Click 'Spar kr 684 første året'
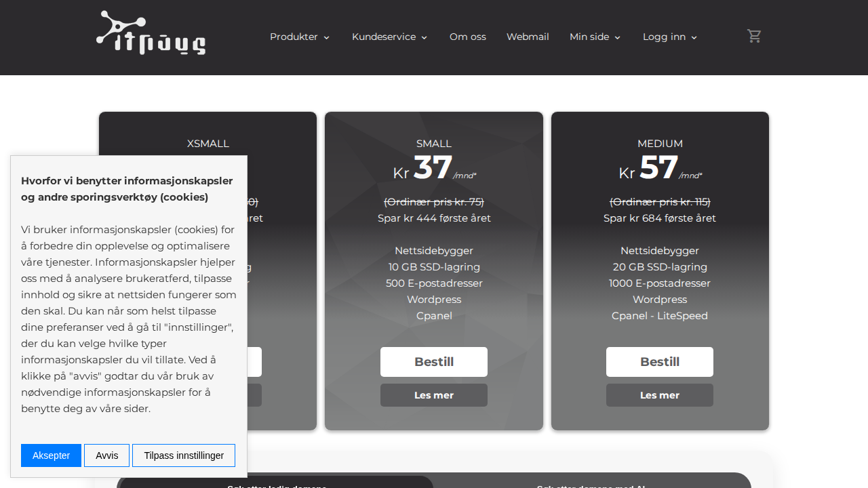 (660, 218)
